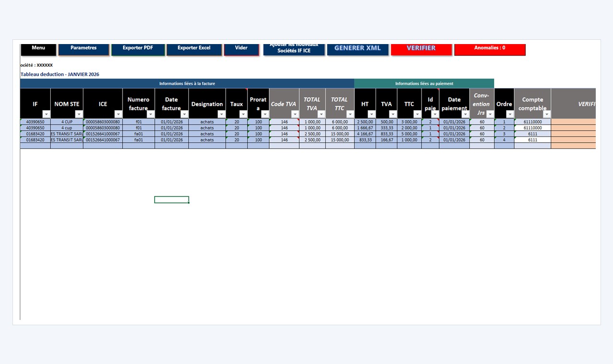
Task: Select TOTAL TTC '15 000,00' in Ordre 3 row
Action: point(340,134)
